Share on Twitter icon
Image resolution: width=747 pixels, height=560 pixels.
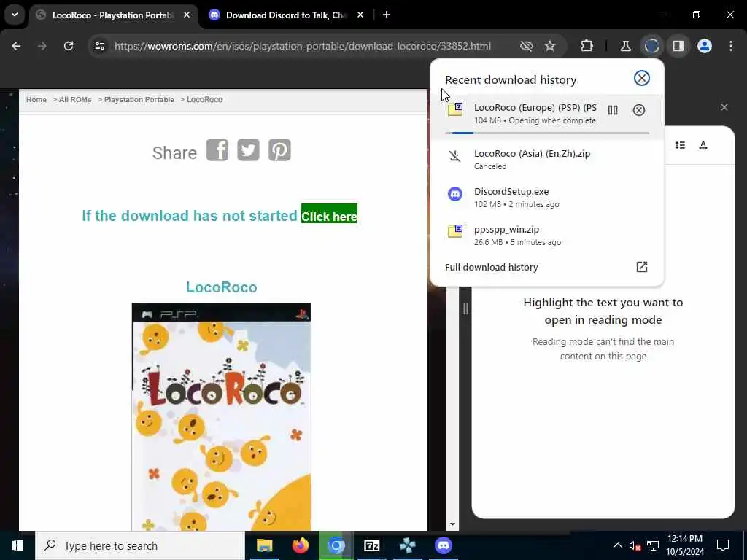point(248,150)
